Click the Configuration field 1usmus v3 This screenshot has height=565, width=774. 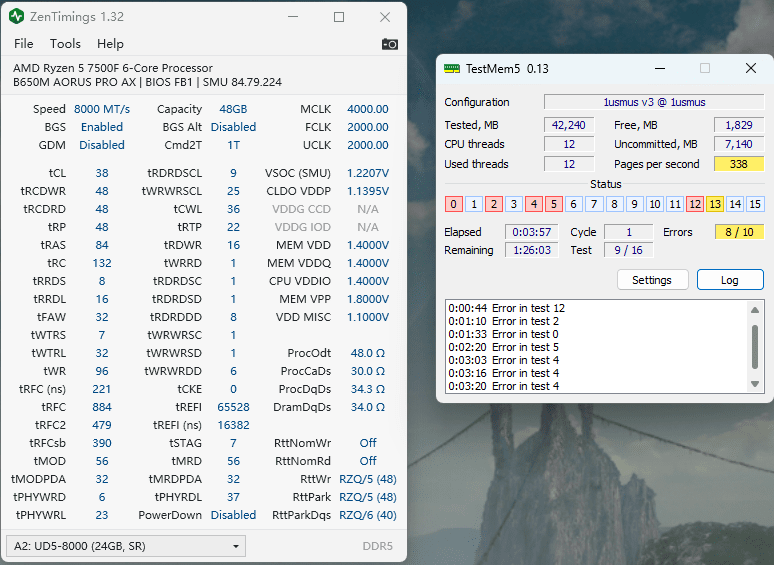pyautogui.click(x=654, y=102)
